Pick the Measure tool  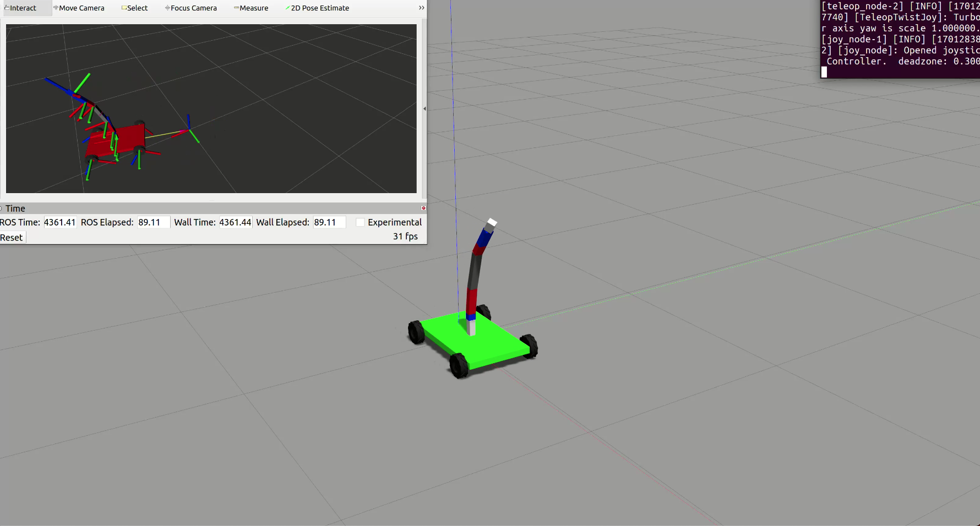click(251, 8)
